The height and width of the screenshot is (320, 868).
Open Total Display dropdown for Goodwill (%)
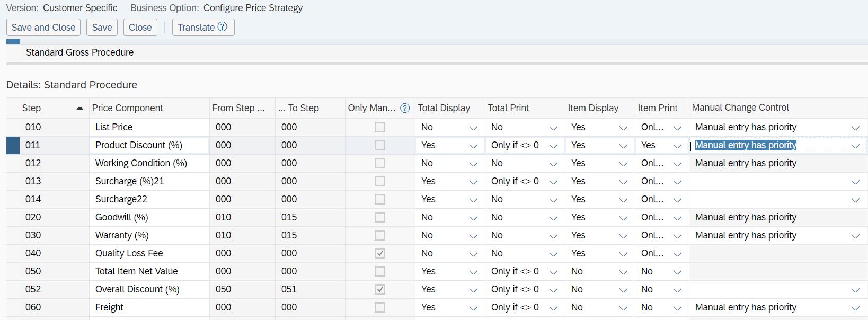(473, 218)
